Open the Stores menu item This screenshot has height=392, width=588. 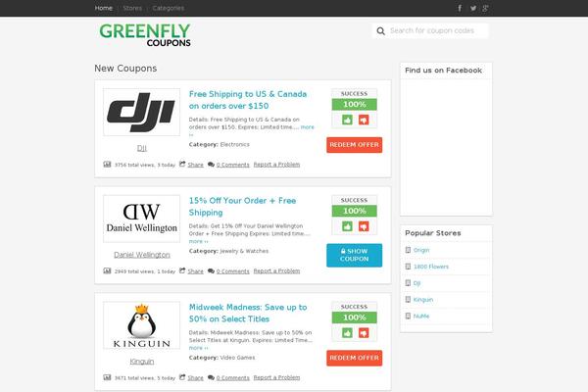tap(132, 8)
